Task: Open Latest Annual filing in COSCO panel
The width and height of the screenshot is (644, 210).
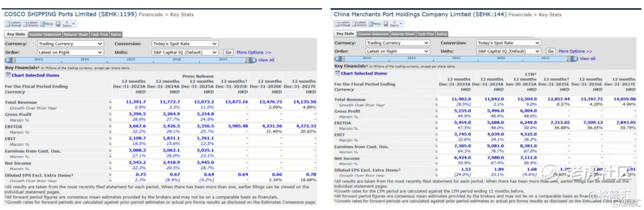Action: point(13,24)
